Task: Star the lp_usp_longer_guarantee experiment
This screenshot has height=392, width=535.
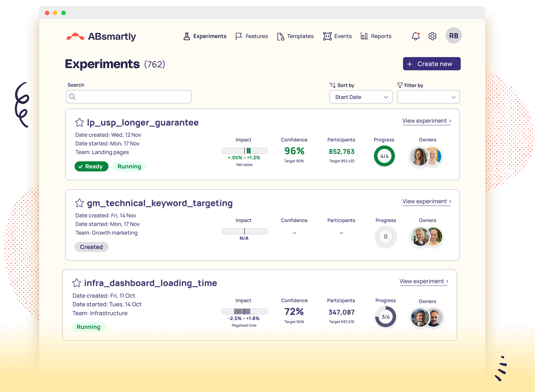Action: [79, 123]
